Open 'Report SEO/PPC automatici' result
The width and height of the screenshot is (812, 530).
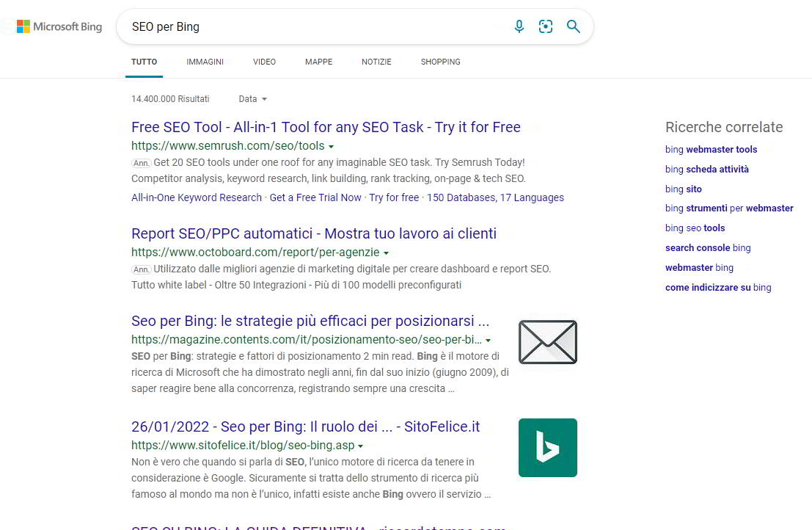tap(314, 233)
